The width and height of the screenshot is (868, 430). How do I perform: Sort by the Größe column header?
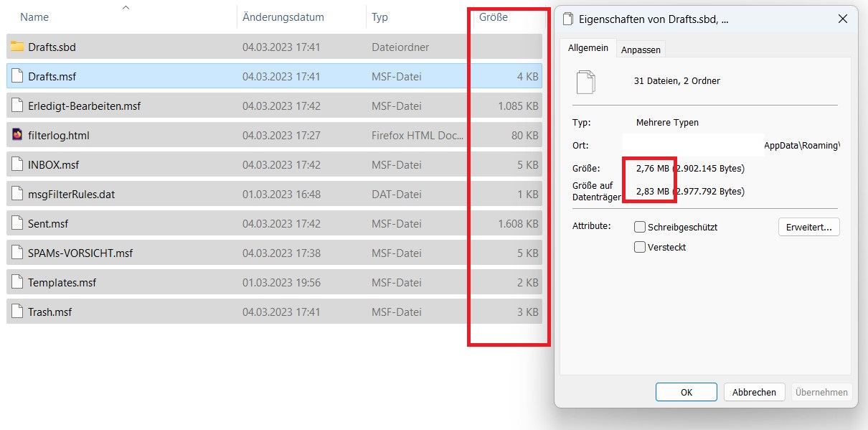[494, 17]
